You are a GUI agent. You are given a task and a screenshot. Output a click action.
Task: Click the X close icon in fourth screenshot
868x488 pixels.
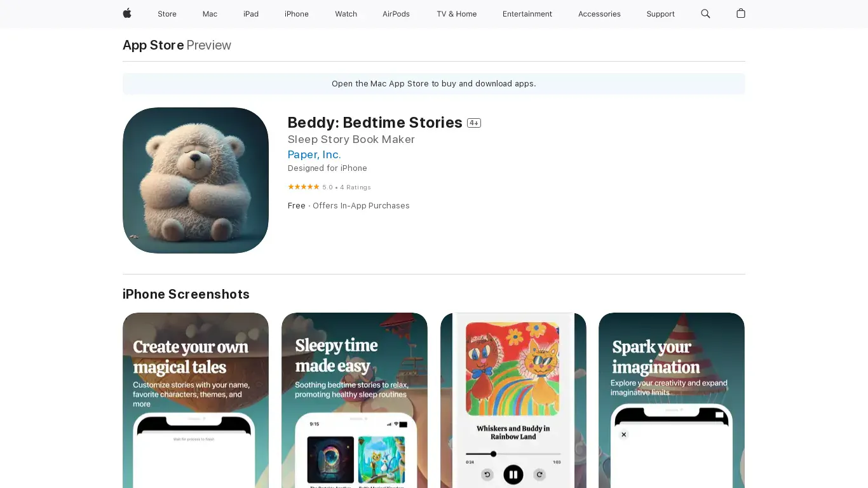(x=624, y=435)
